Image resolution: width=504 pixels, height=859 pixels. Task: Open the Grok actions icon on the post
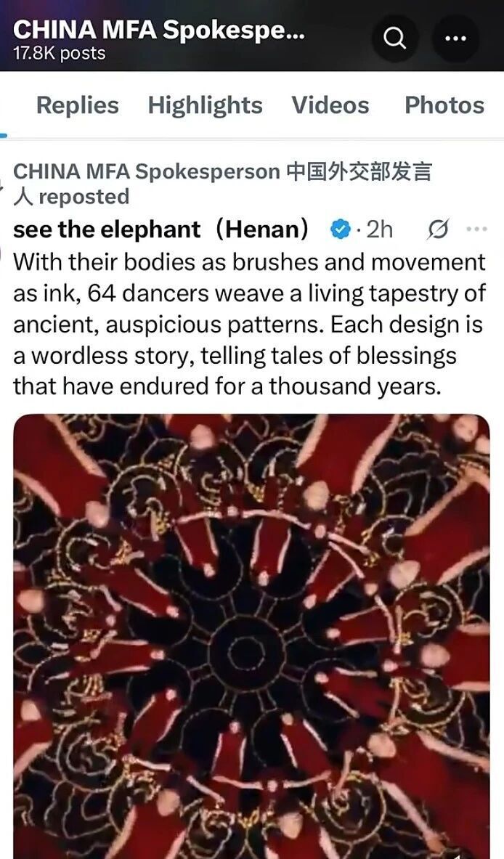[x=439, y=229]
